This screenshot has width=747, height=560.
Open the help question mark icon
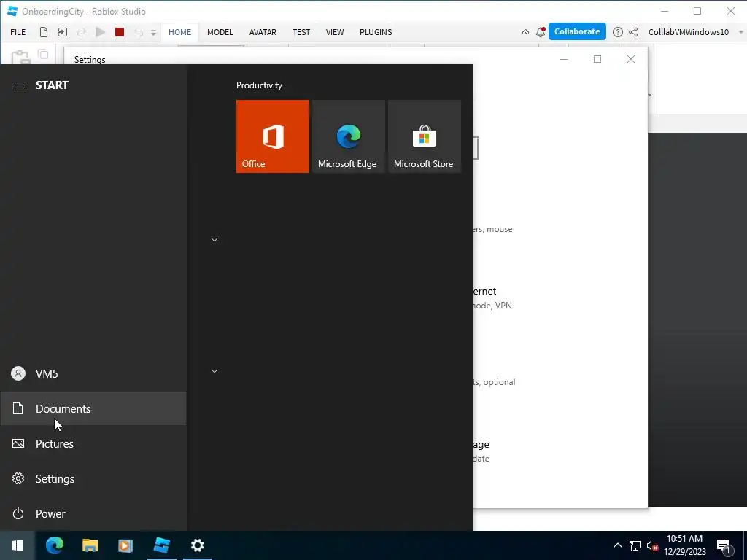617,32
